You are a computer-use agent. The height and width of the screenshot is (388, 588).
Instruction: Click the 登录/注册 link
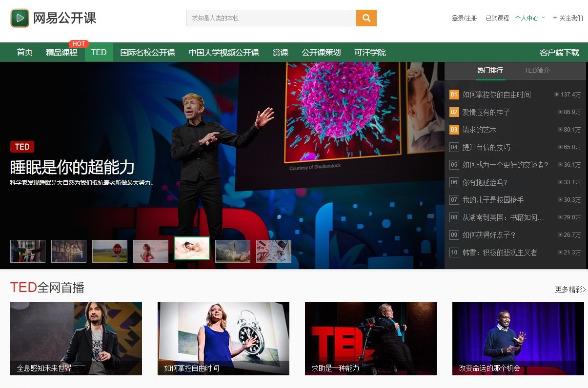[464, 17]
